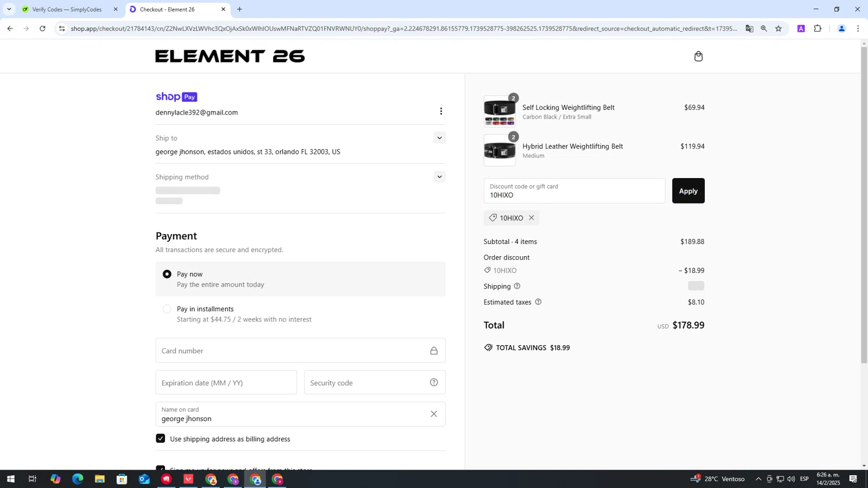Open Microsoft Store from the taskbar

click(x=122, y=479)
